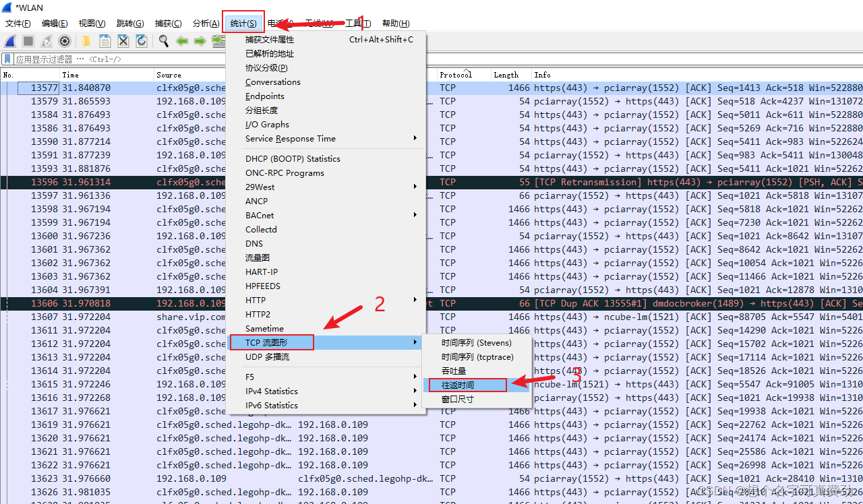Viewport: 863px width, 504px height.
Task: Go back with the green left arrow
Action: tap(181, 41)
